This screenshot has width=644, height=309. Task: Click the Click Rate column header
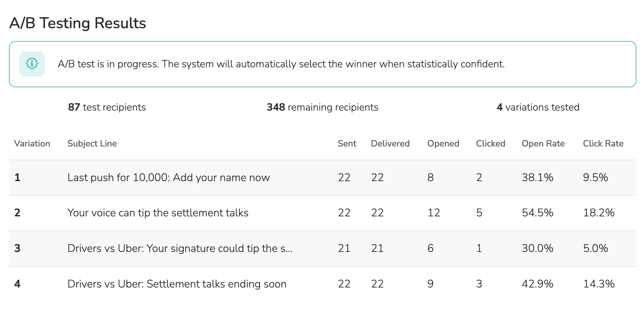click(603, 144)
